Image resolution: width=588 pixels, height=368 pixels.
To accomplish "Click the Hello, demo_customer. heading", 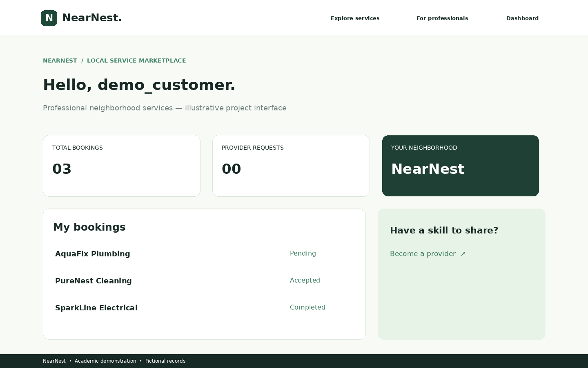I will click(x=139, y=85).
